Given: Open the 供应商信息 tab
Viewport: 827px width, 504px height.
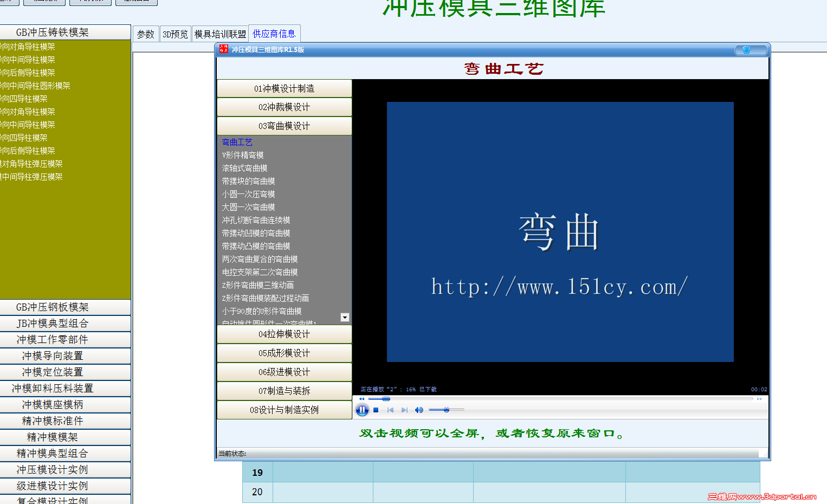Looking at the screenshot, I should (x=274, y=34).
